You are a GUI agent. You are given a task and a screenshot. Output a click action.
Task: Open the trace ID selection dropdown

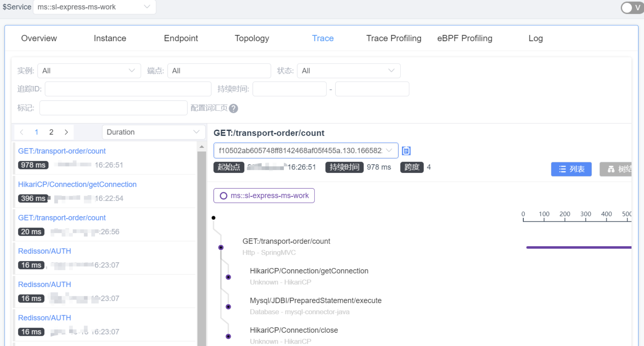(x=306, y=151)
